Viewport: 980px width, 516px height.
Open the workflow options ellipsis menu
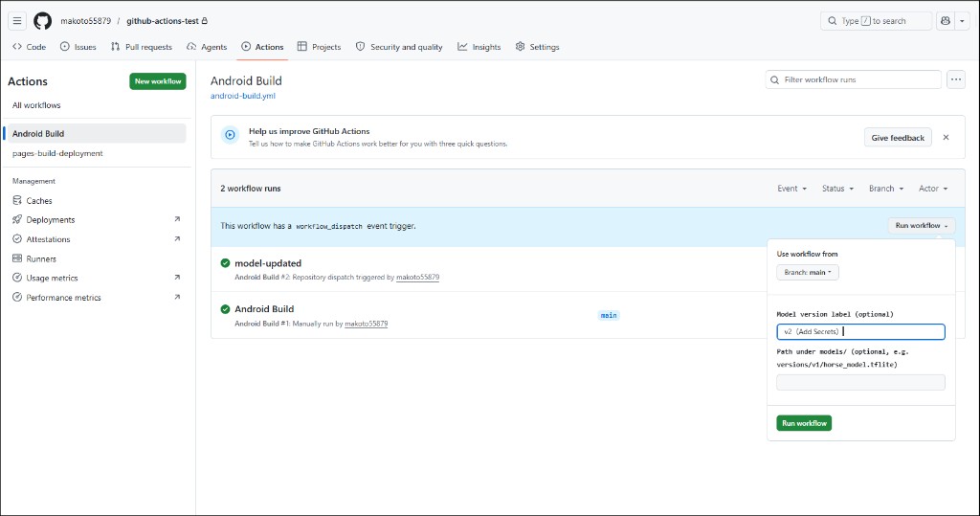tap(956, 79)
